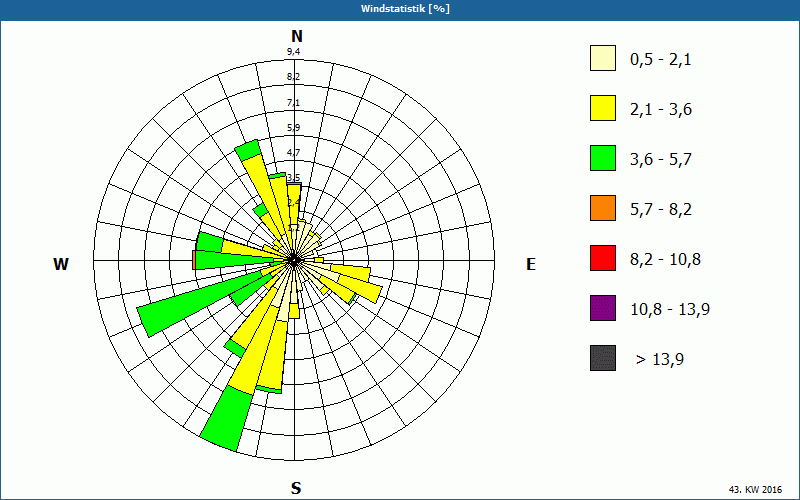The height and width of the screenshot is (500, 800).
Task: Click the legend label '> 13,9'
Action: [660, 360]
